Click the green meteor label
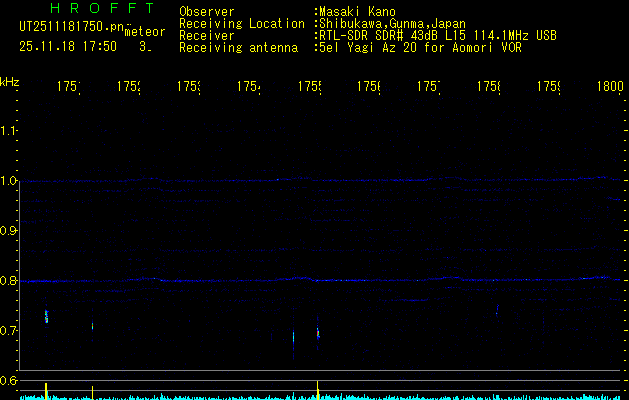 pyautogui.click(x=145, y=31)
